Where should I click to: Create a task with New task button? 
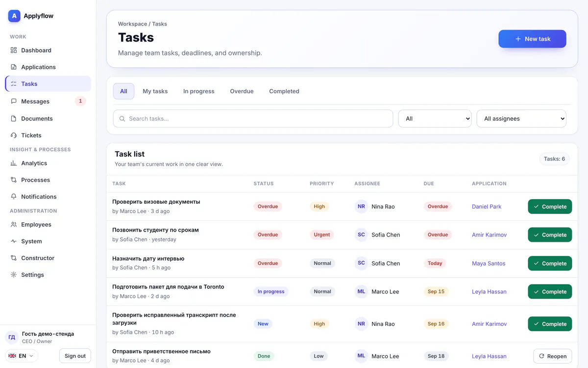pyautogui.click(x=532, y=39)
